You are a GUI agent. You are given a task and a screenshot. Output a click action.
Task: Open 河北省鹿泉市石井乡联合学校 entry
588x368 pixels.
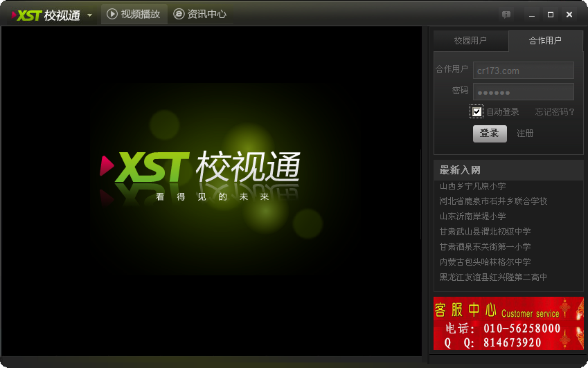[x=494, y=201]
